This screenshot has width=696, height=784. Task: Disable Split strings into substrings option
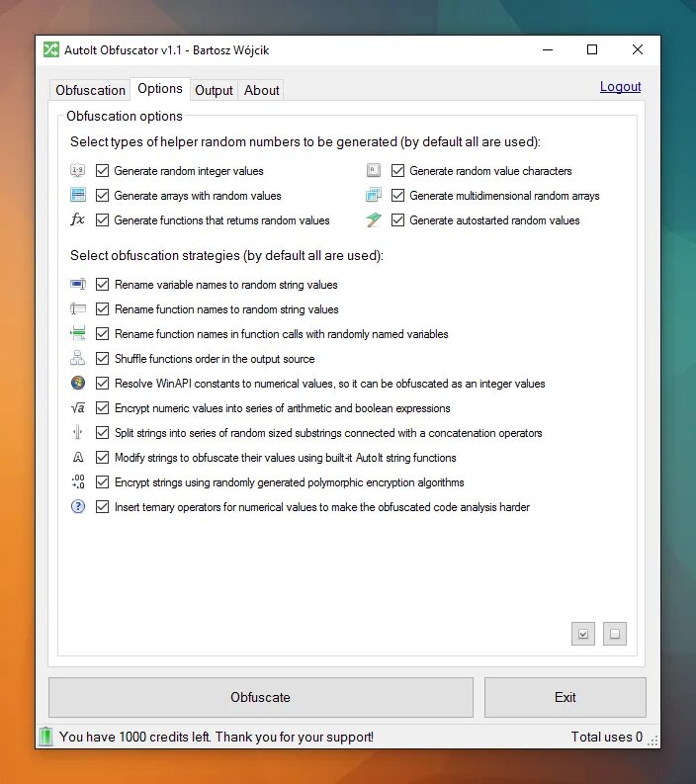coord(102,432)
